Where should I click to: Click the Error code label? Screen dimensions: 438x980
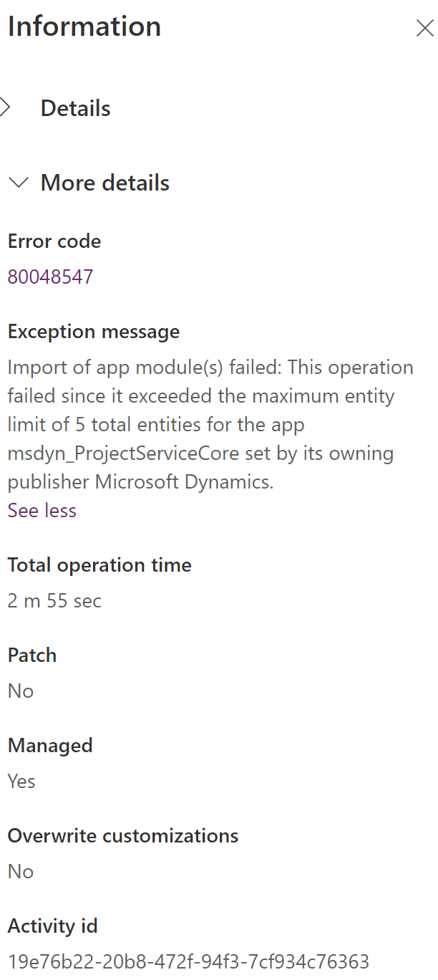(x=54, y=241)
